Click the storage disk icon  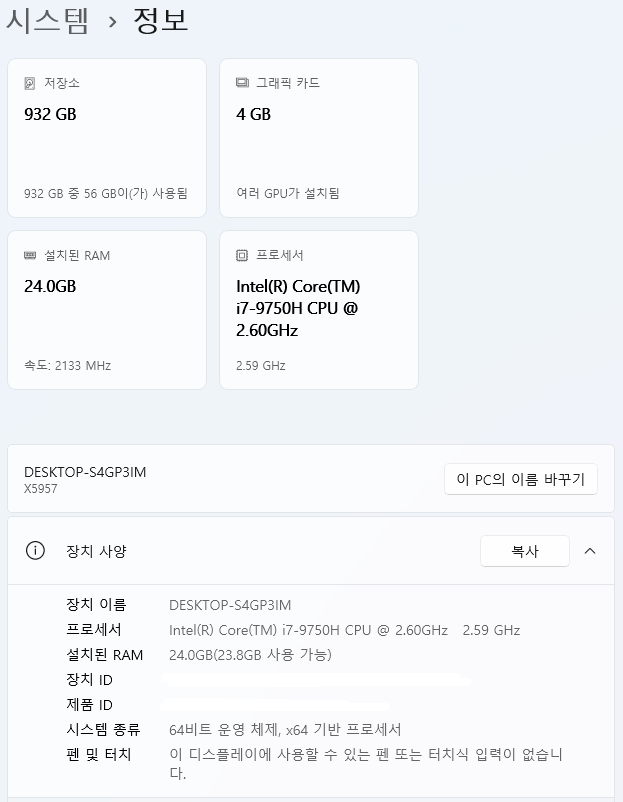point(30,83)
